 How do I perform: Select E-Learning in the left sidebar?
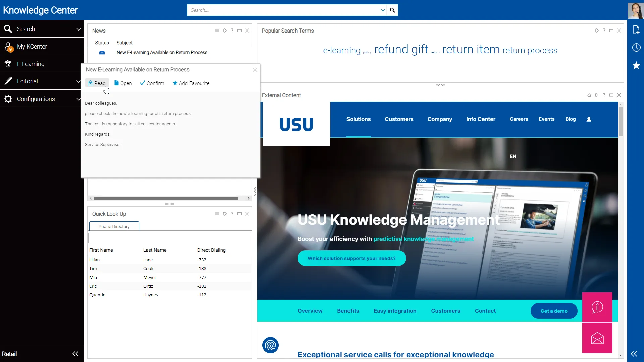[x=31, y=64]
